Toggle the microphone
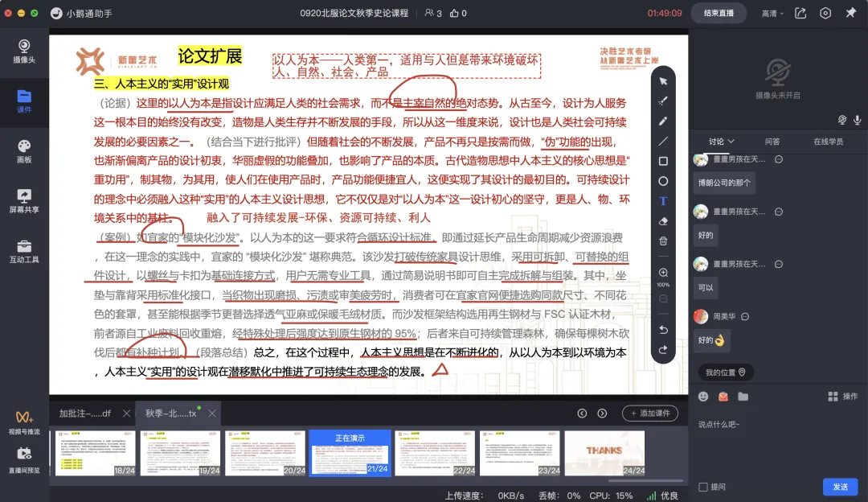 [857, 120]
